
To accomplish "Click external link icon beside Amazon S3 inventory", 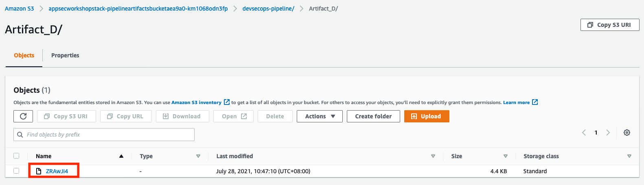I will pyautogui.click(x=227, y=102).
